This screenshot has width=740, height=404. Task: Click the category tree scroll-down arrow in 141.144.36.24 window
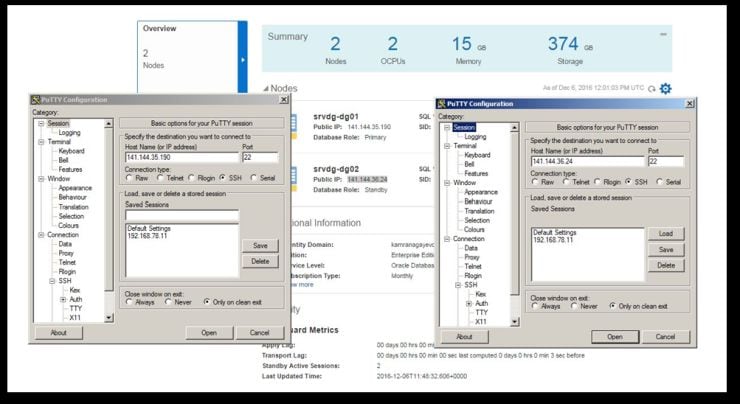tap(515, 322)
